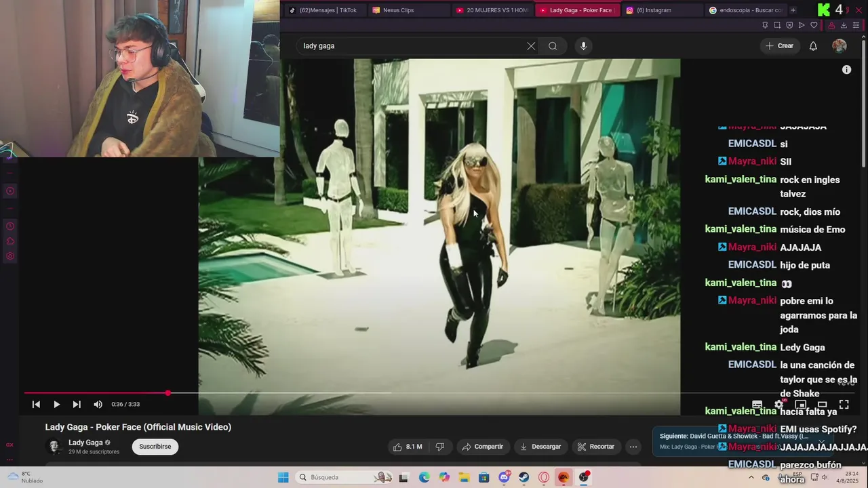This screenshot has width=868, height=488.
Task: Open the browser profile icon
Action: click(x=831, y=25)
